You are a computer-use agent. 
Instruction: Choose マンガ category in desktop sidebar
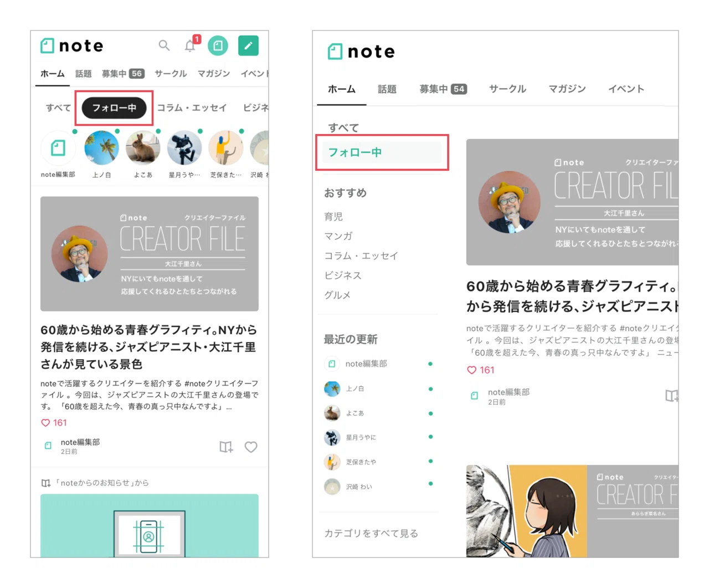(338, 236)
